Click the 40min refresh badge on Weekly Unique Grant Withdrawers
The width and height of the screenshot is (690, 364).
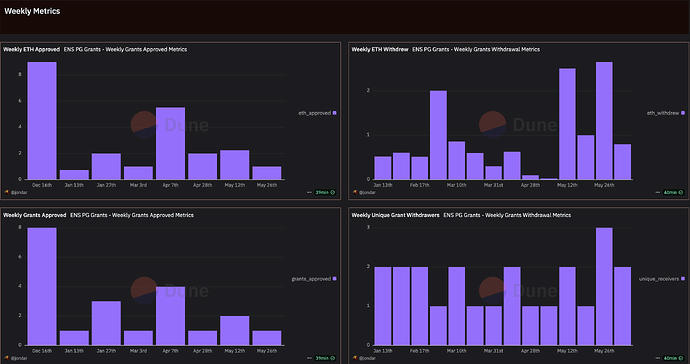click(674, 358)
